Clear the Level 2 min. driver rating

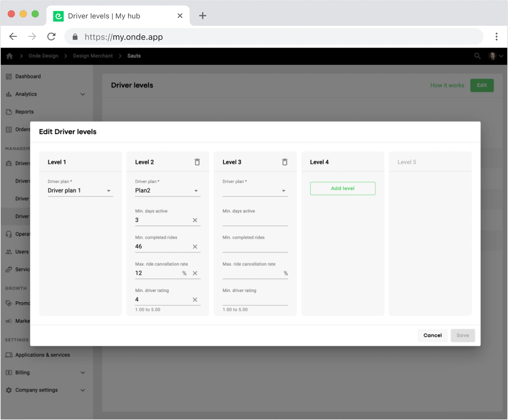pyautogui.click(x=195, y=300)
